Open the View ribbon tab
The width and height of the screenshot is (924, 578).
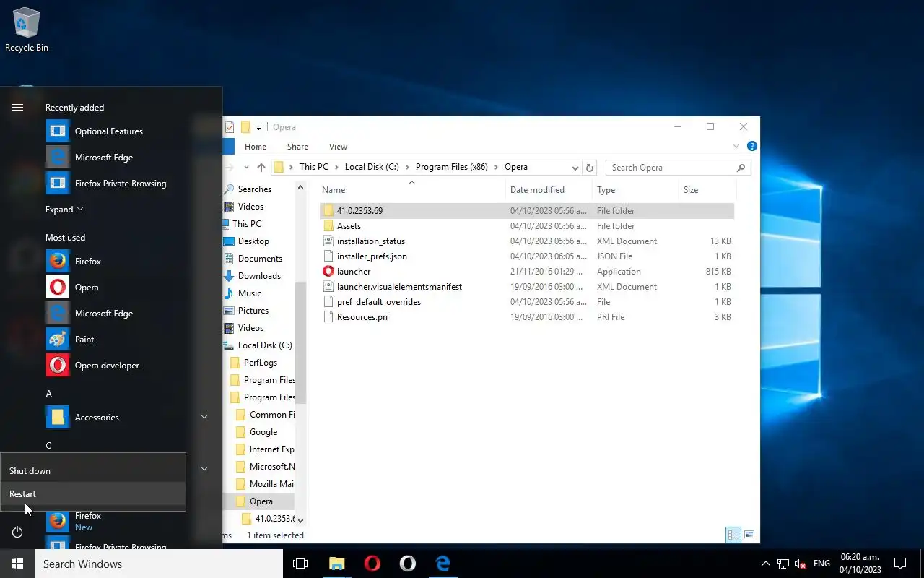point(338,147)
